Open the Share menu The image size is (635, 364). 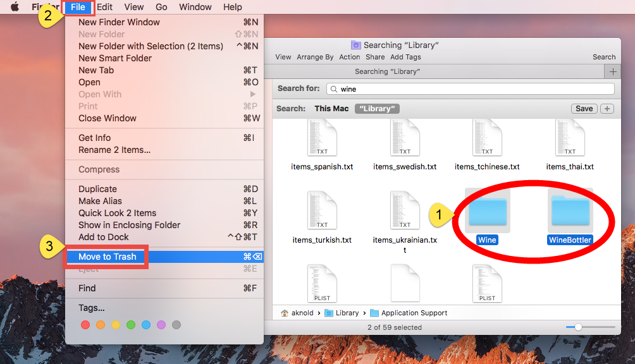(374, 56)
